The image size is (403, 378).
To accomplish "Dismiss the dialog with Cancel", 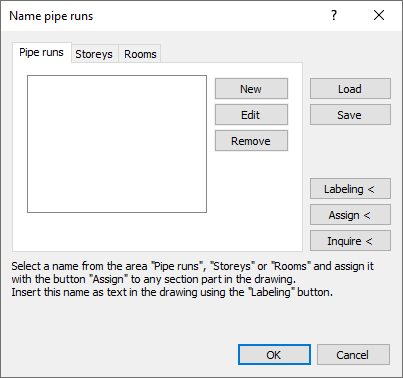I will 353,355.
